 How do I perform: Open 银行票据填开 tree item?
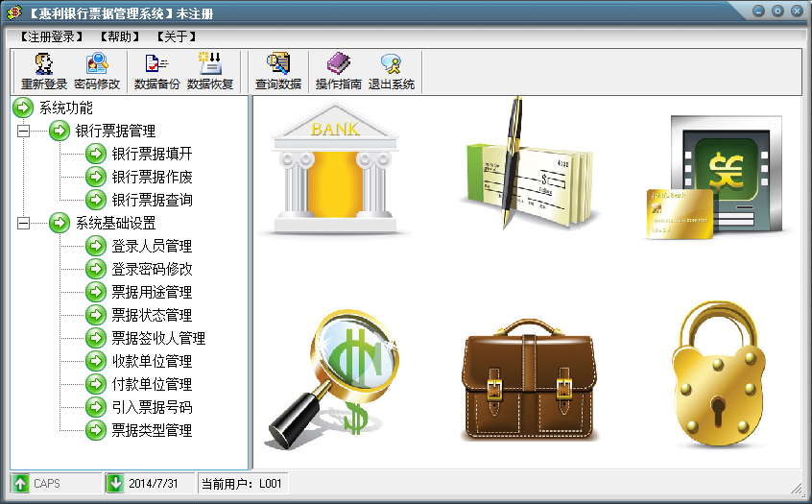pyautogui.click(x=153, y=154)
